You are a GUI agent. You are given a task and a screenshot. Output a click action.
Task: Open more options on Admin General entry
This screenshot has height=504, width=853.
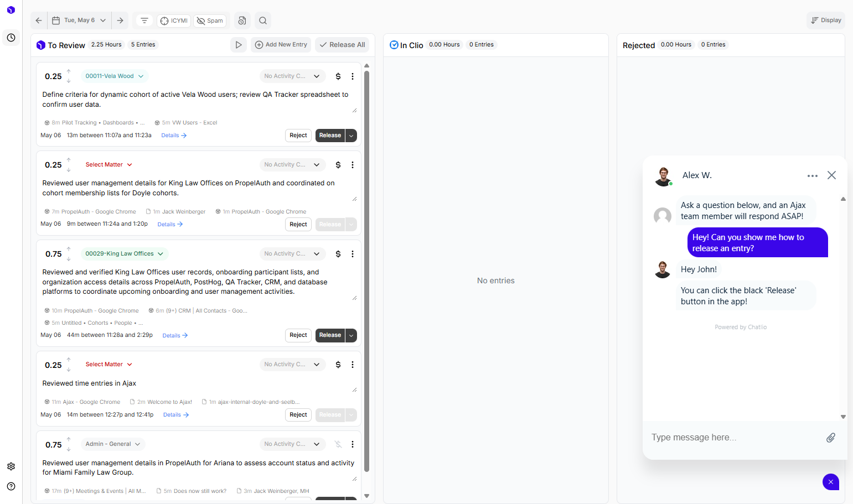[x=353, y=444]
